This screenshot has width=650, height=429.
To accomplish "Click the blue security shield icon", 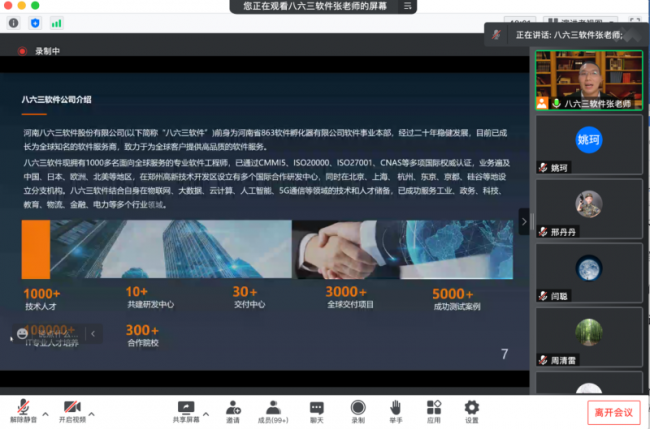I will (35, 22).
